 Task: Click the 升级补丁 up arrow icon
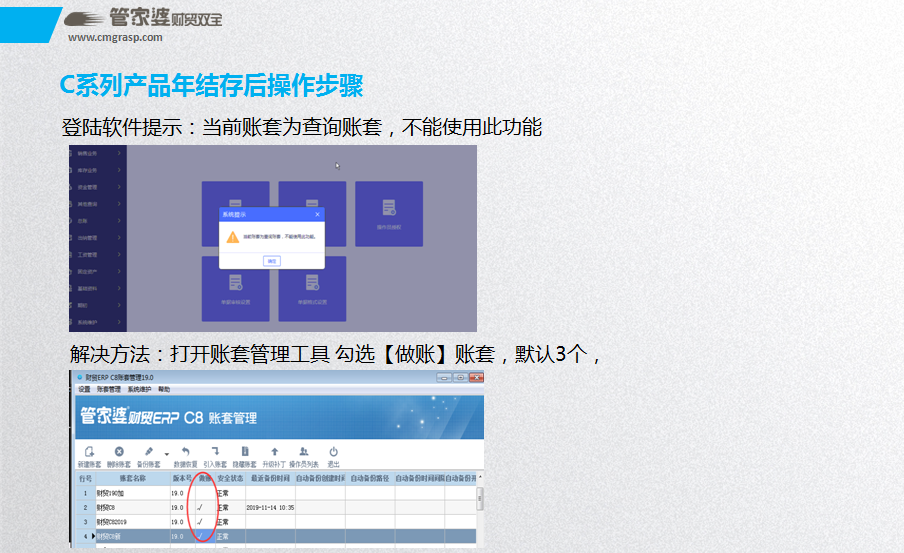point(275,452)
